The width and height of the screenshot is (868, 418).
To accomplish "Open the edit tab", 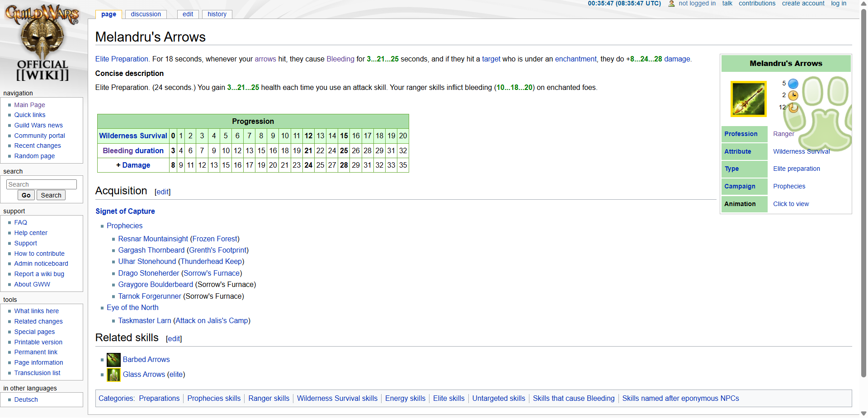I will pos(188,14).
